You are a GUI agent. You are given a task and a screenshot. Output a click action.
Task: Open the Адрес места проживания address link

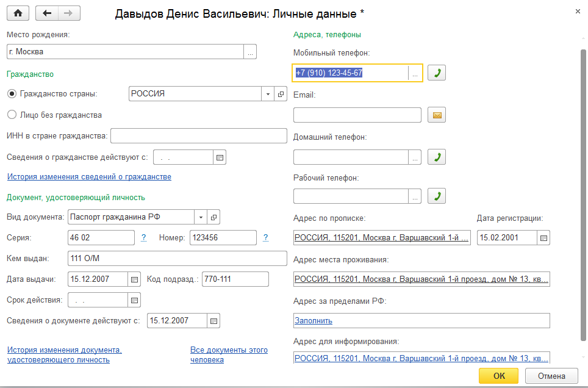click(421, 279)
